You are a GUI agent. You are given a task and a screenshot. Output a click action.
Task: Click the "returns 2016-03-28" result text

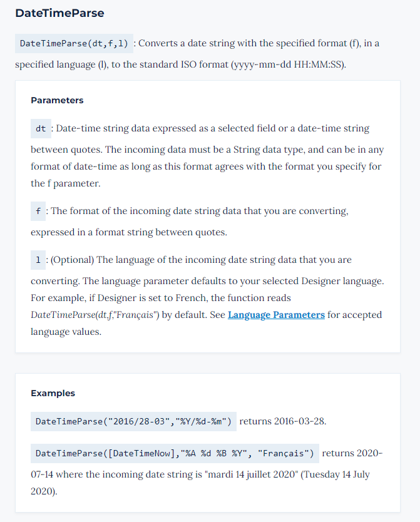[282, 421]
